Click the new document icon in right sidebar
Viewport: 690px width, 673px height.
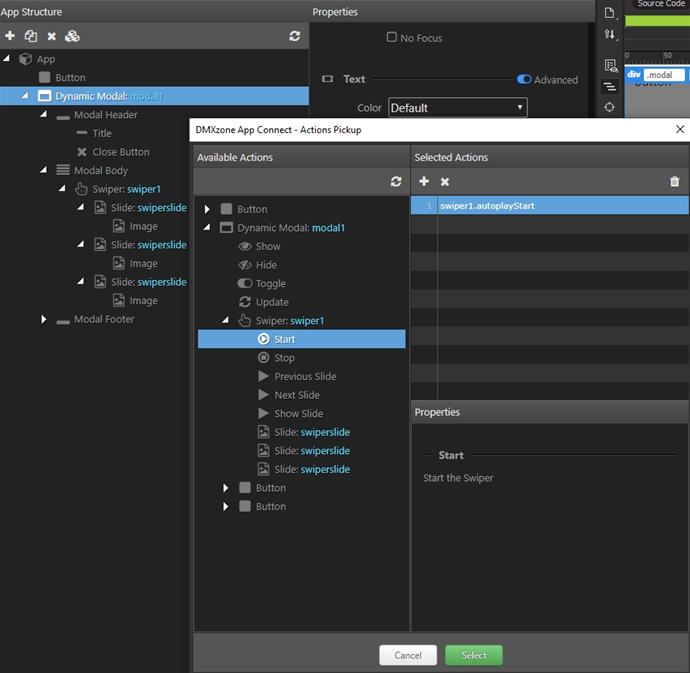pyautogui.click(x=609, y=13)
